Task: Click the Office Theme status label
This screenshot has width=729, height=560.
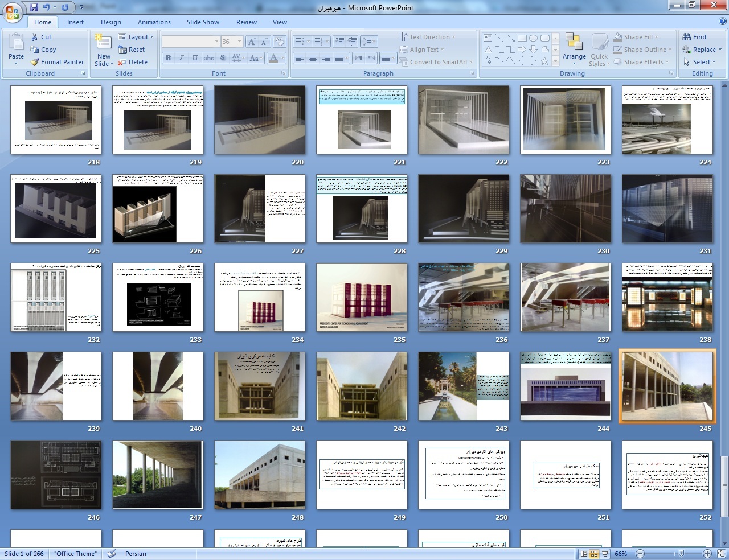Action: (76, 554)
